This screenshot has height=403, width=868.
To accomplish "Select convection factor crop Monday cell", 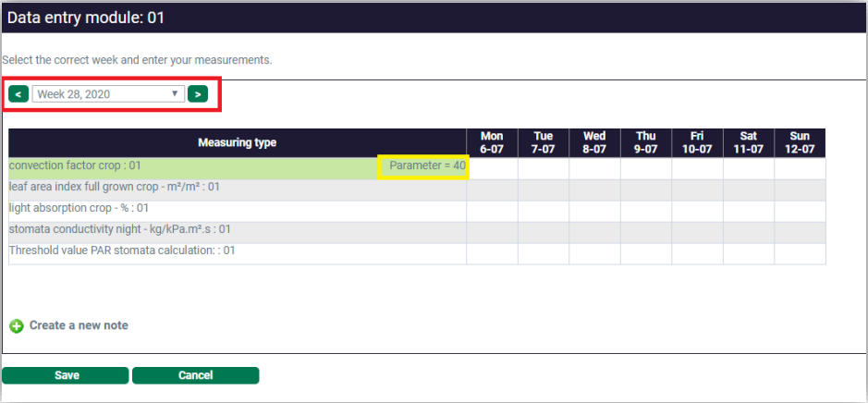I will pyautogui.click(x=492, y=166).
